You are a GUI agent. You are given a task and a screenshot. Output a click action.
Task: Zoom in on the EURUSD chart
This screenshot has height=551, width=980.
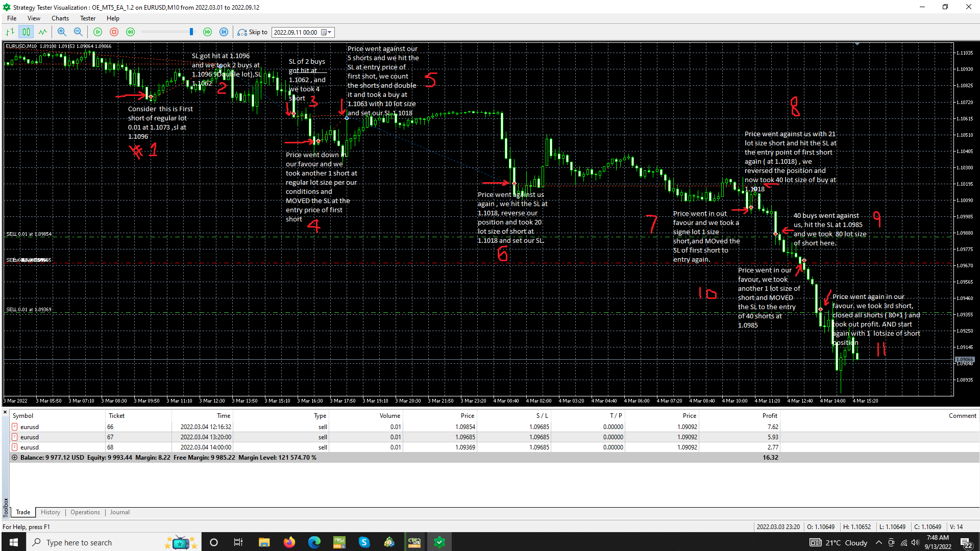61,32
